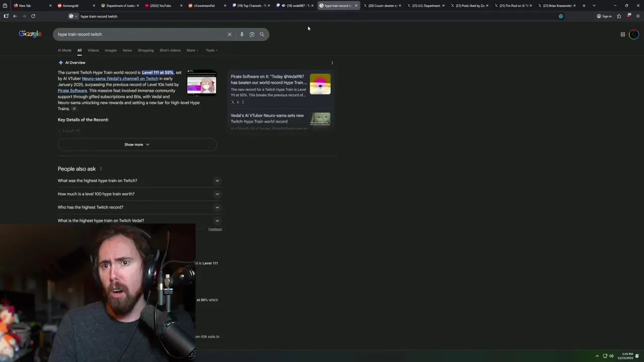Viewport: 644px width, 362px height.
Task: Switch to AI Mode search
Action: (x=64, y=50)
